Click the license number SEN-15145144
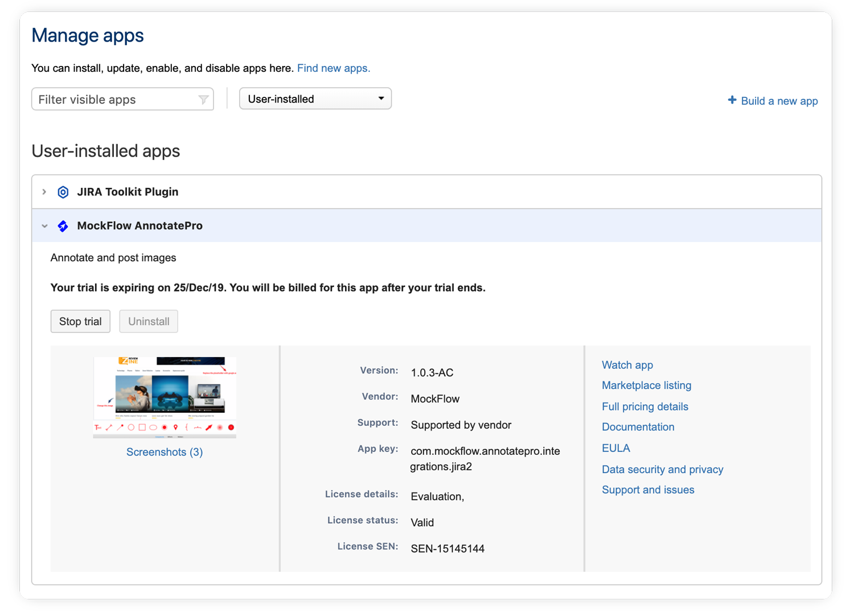Viewport: 854px width, 616px height. click(x=447, y=549)
